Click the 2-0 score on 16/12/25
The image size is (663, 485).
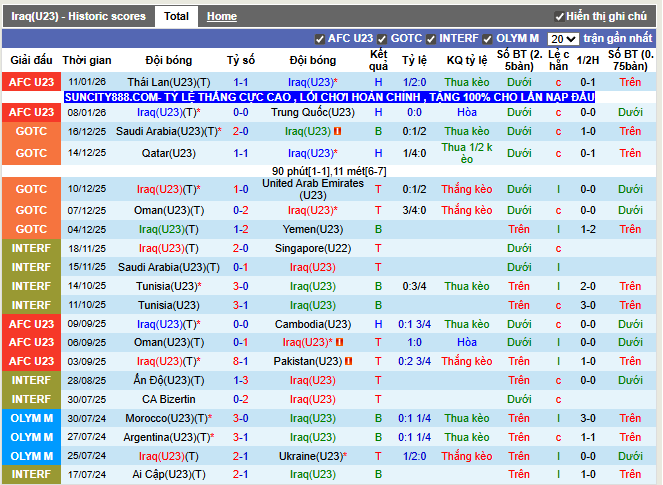click(241, 132)
